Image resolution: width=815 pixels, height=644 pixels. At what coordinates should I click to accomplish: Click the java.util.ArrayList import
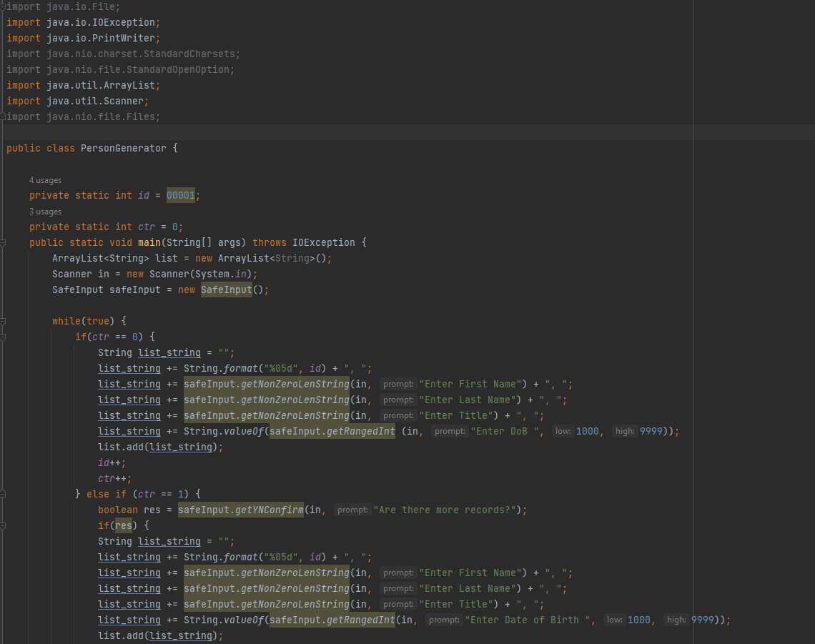coord(83,85)
